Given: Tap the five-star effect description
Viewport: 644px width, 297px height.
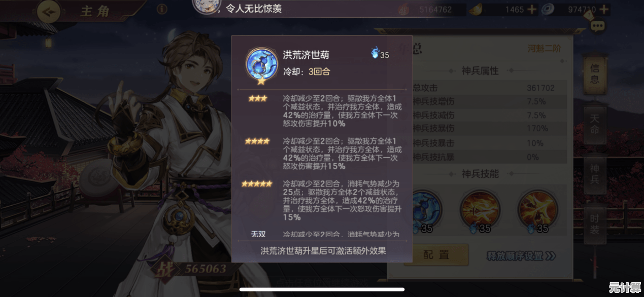Looking at the screenshot, I should [x=342, y=200].
